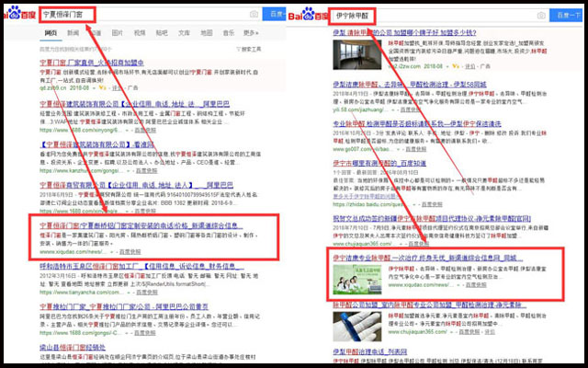588x368 pixels.
Task: Click 评价 link beside chujiaquan365.com/ thumbnail result
Action: click(x=490, y=332)
